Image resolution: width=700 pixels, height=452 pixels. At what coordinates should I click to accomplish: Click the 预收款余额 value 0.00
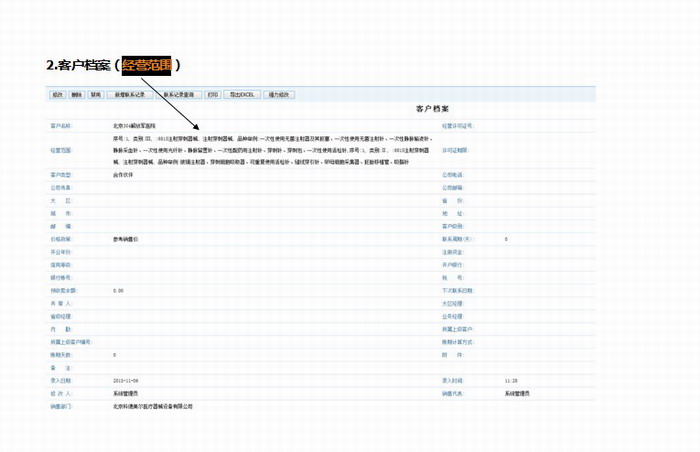[119, 291]
